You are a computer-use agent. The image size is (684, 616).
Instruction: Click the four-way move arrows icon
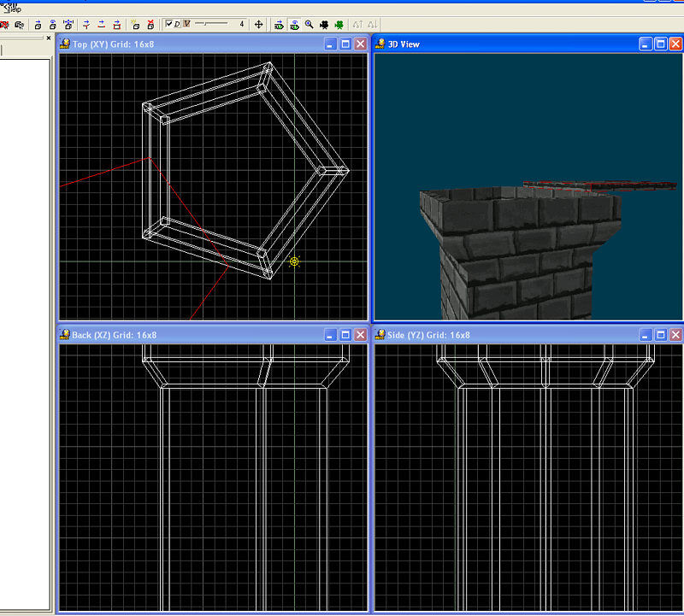(259, 25)
